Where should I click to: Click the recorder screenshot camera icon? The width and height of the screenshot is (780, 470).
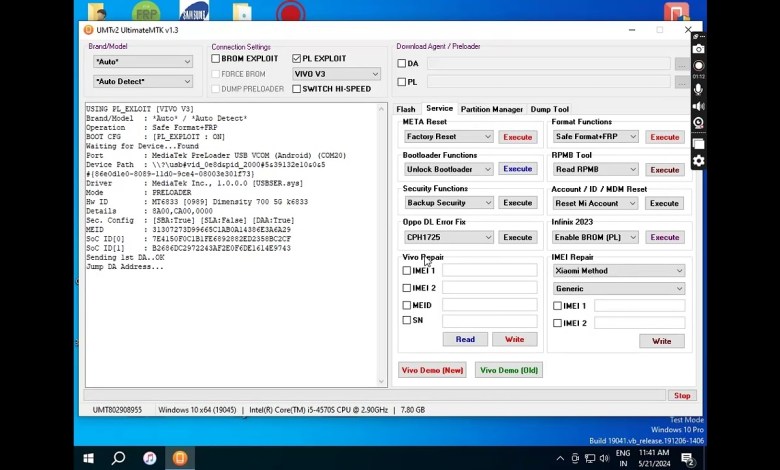(x=698, y=49)
